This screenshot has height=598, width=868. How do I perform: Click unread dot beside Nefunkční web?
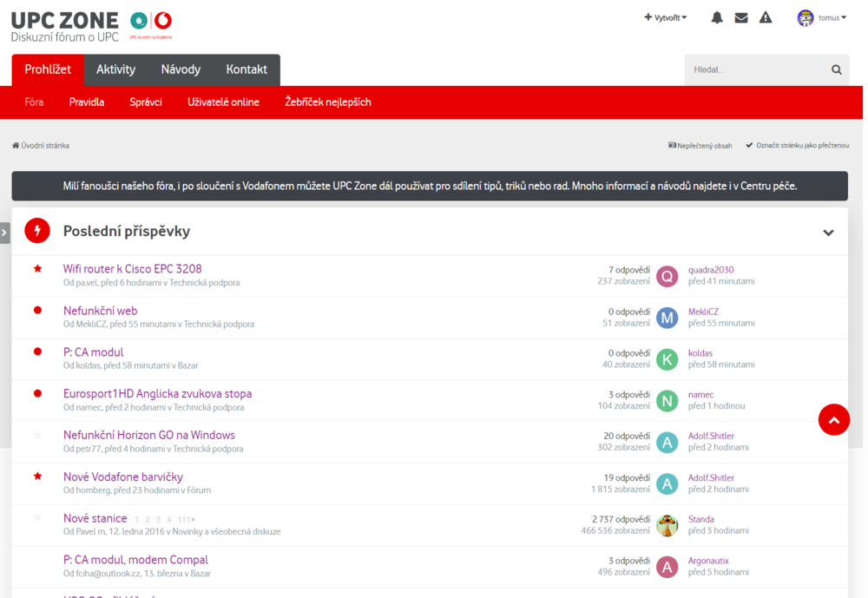(x=37, y=310)
